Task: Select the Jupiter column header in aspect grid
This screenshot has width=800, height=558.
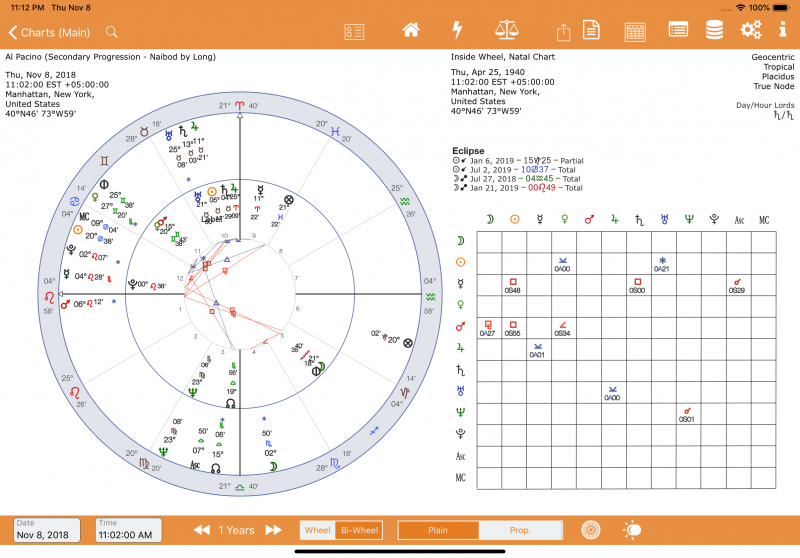Action: point(614,219)
